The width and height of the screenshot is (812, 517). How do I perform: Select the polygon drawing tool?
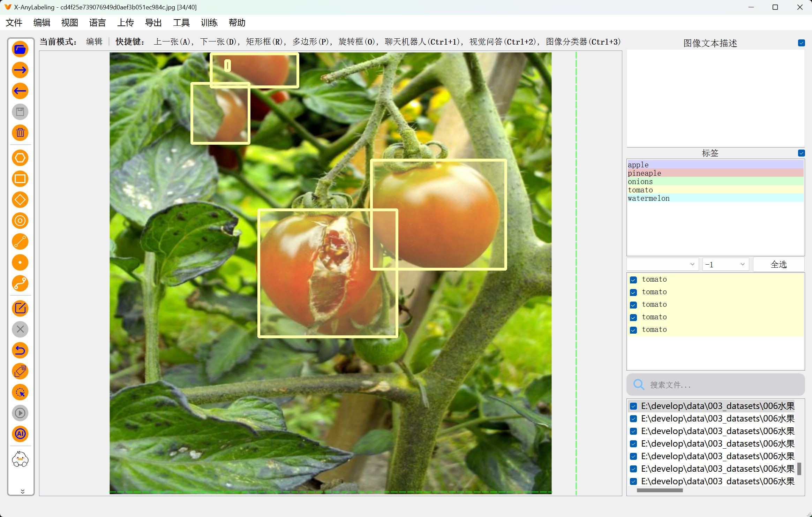(x=20, y=158)
